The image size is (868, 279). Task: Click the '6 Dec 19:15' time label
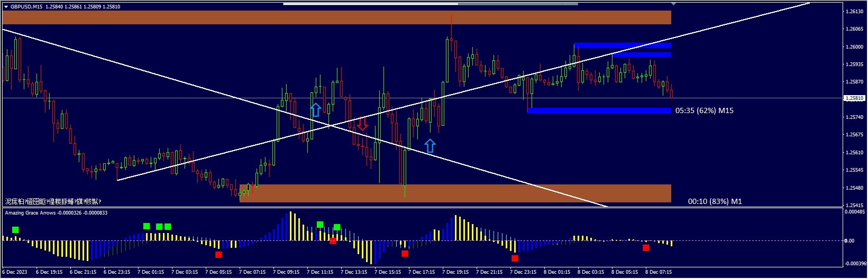coord(49,272)
